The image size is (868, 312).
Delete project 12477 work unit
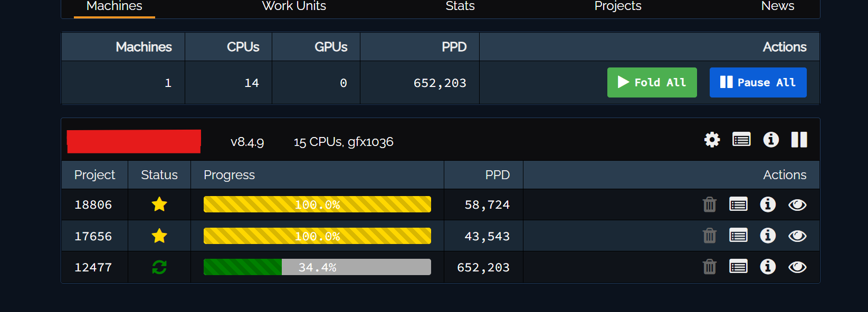710,267
